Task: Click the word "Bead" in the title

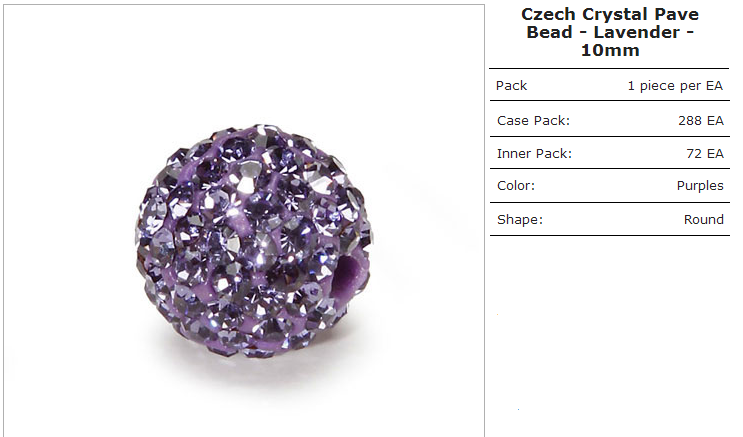Action: 549,32
